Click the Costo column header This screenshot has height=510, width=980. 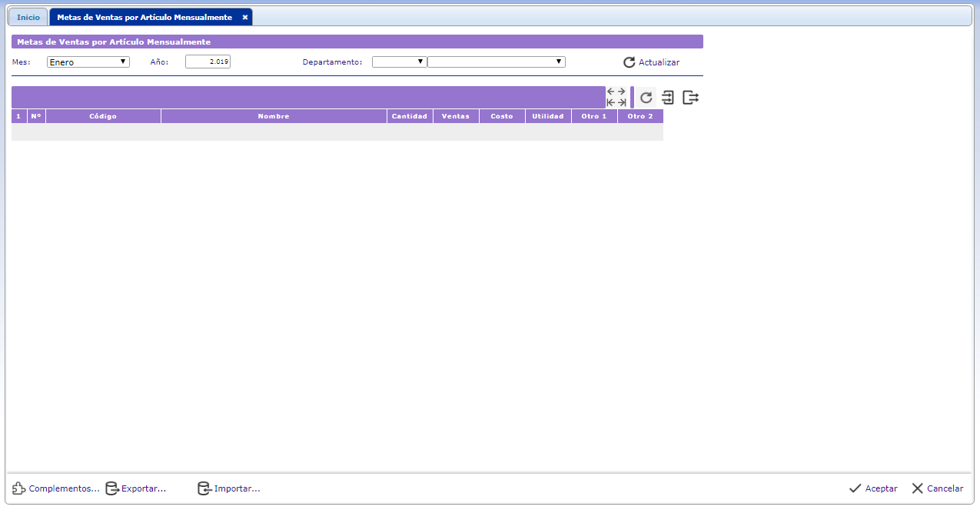tap(502, 116)
